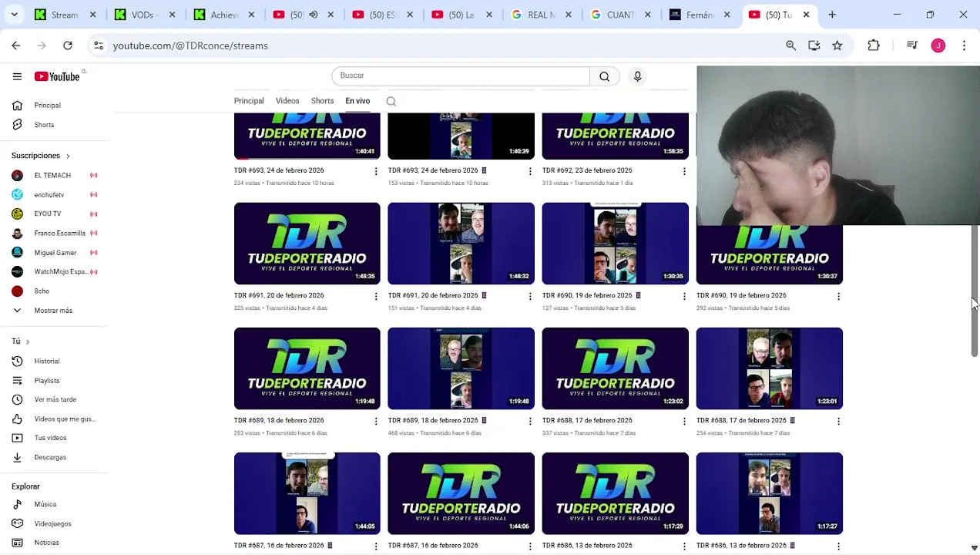Open the YouTube guide hamburger menu
Image resolution: width=980 pixels, height=555 pixels.
tap(17, 76)
